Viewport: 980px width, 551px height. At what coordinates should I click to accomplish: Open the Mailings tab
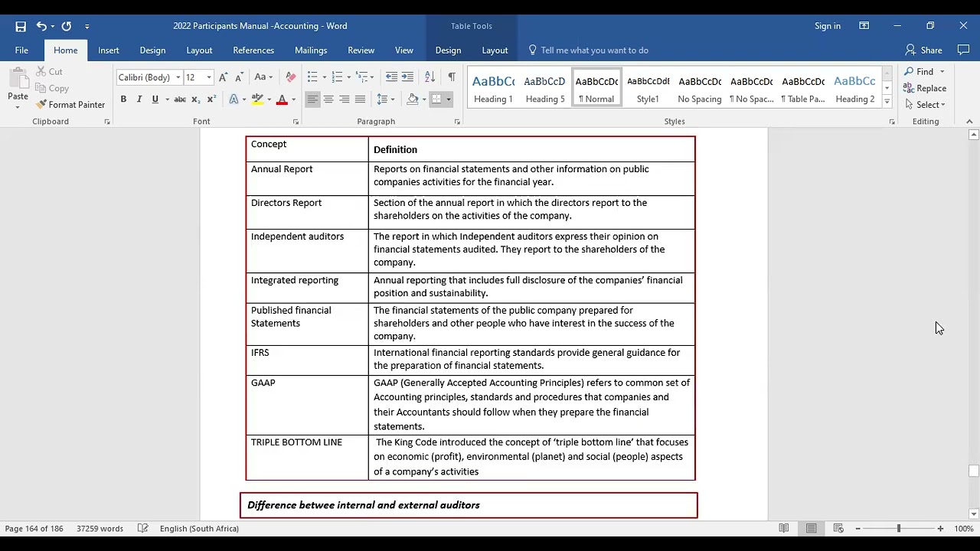[x=311, y=51]
